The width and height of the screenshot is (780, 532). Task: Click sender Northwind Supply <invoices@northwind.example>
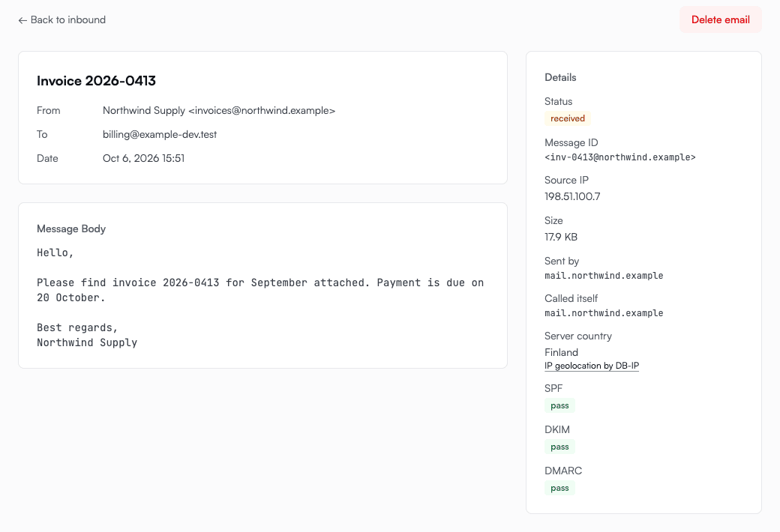coord(219,110)
